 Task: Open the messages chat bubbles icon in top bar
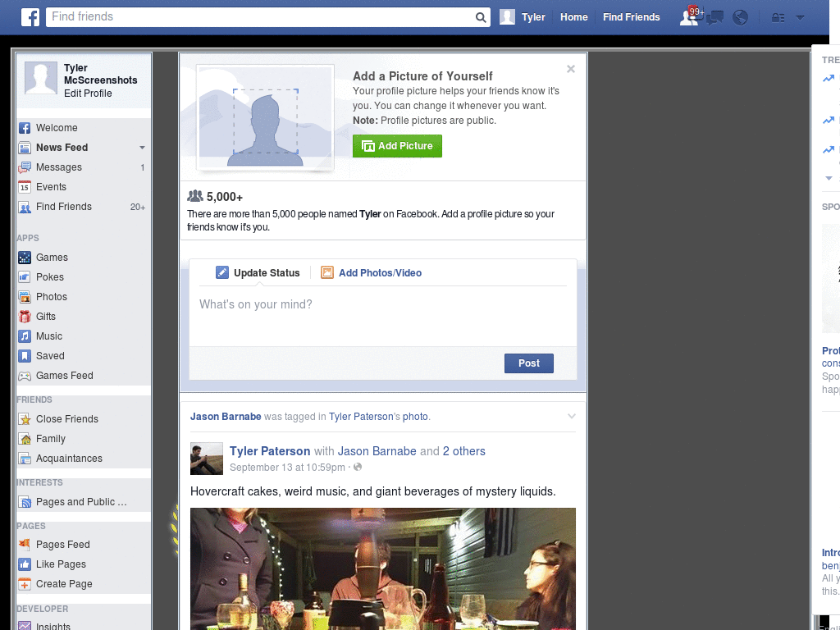pyautogui.click(x=714, y=18)
